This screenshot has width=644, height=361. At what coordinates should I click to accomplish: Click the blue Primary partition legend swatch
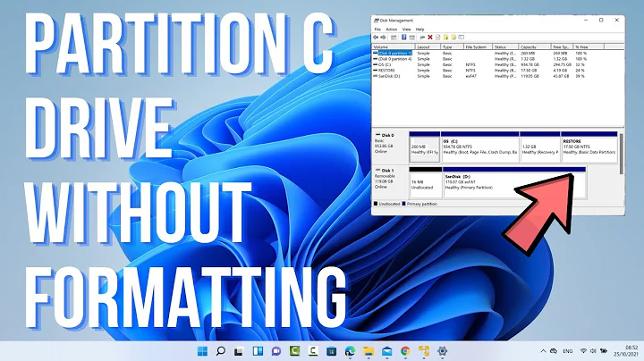(x=403, y=204)
